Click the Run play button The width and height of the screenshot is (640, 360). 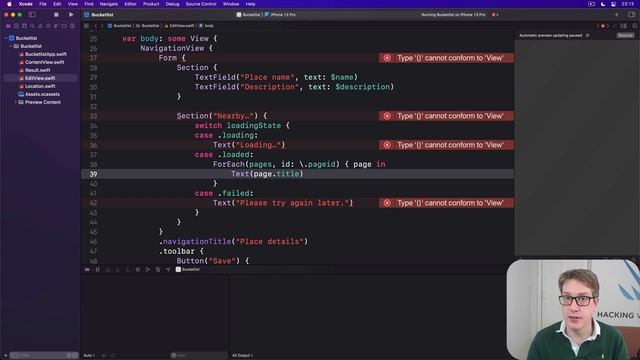point(71,15)
